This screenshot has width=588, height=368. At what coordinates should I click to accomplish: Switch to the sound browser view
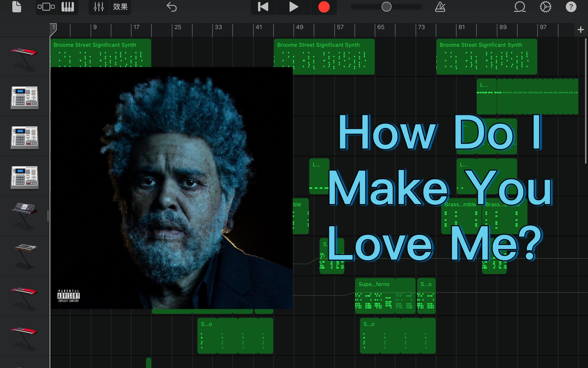point(46,7)
